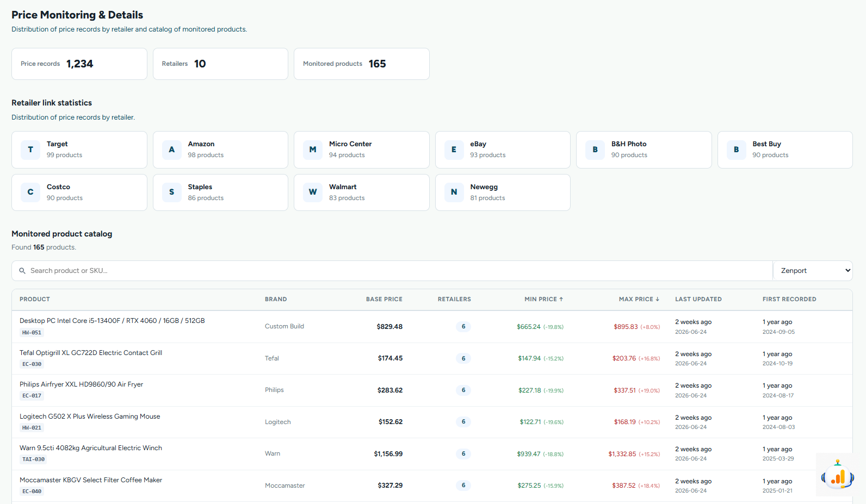
Task: Click min price $122.71
Action: pos(530,422)
